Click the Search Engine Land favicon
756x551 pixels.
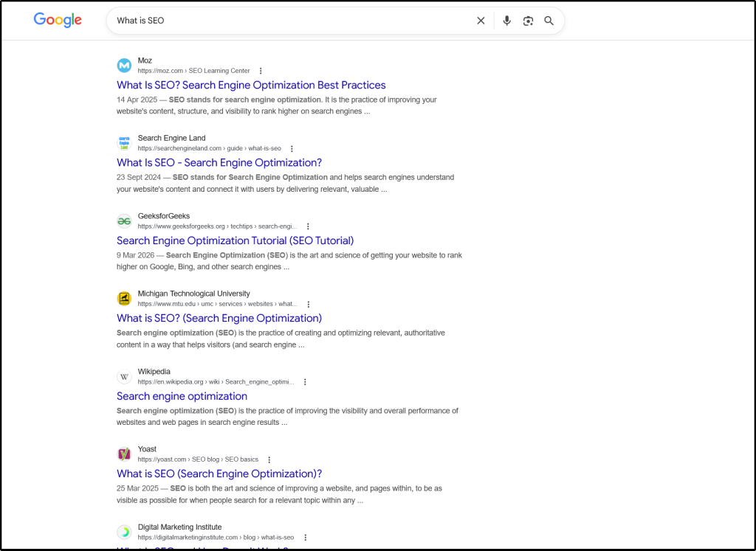[x=124, y=143]
